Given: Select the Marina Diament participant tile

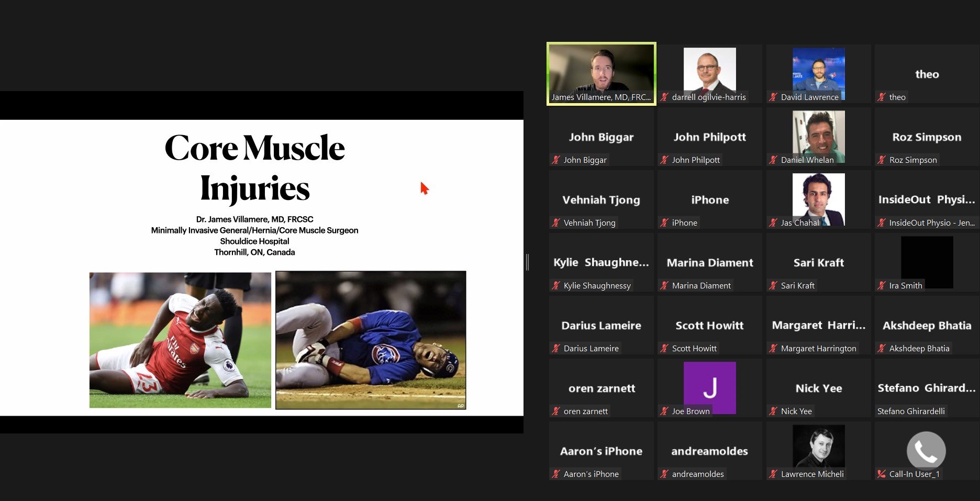Looking at the screenshot, I should [x=709, y=262].
